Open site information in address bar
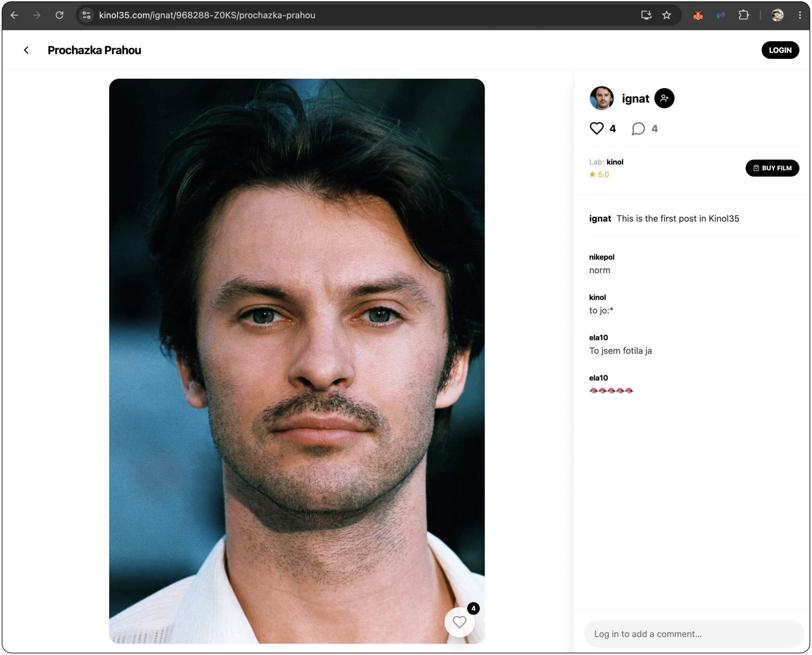The height and width of the screenshot is (655, 812). pos(86,15)
